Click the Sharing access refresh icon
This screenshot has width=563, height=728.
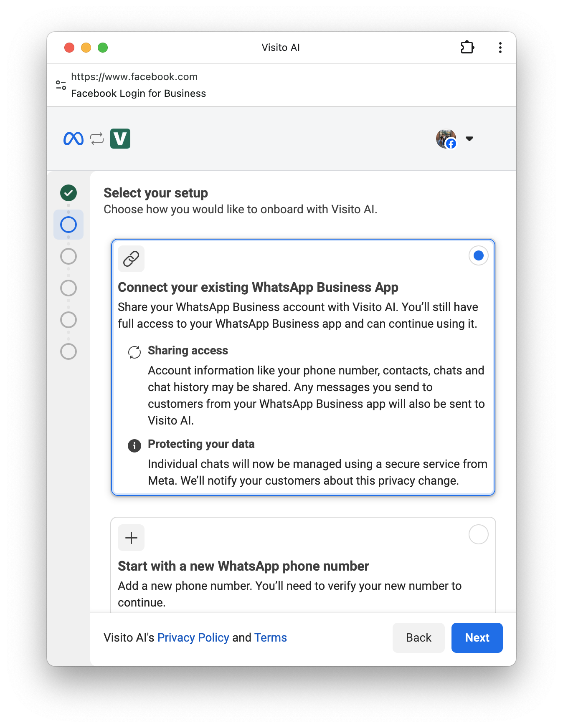coord(134,352)
